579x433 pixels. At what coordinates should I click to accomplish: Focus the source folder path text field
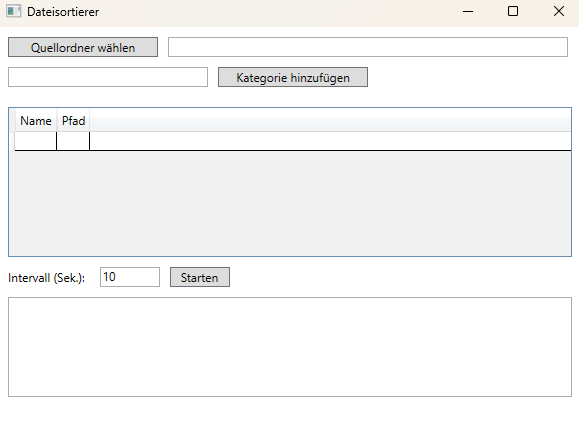(x=368, y=47)
